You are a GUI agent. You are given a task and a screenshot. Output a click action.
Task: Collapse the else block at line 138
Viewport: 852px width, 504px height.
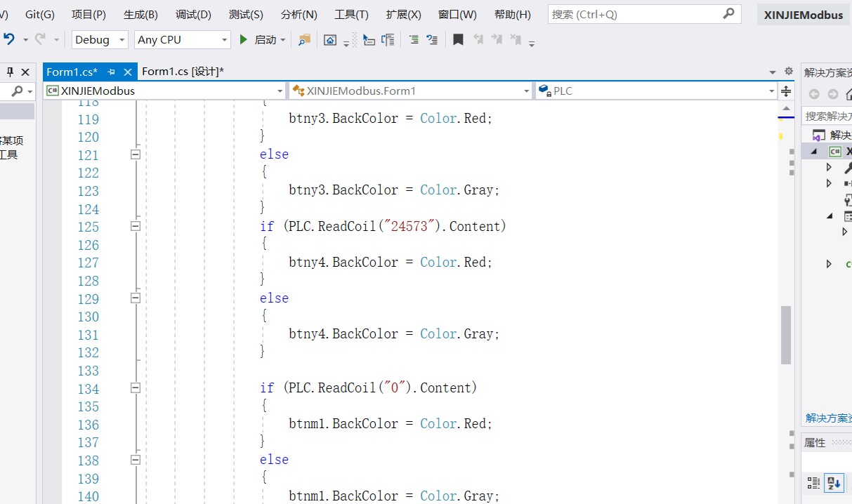(x=136, y=460)
